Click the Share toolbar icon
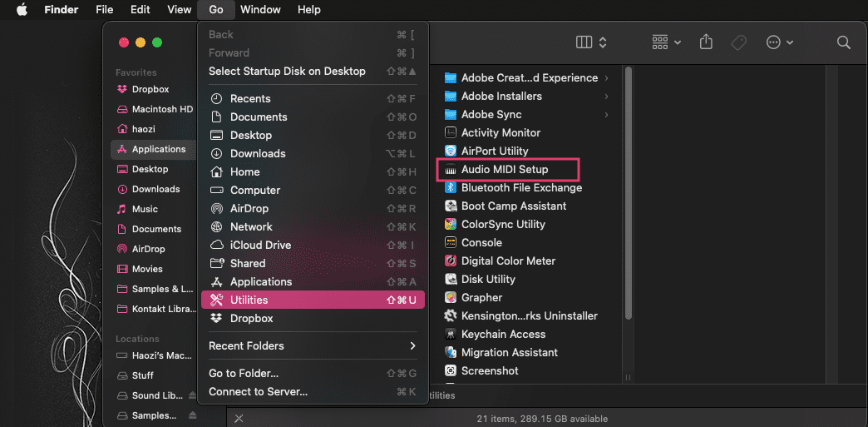The height and width of the screenshot is (427, 868). pos(706,42)
